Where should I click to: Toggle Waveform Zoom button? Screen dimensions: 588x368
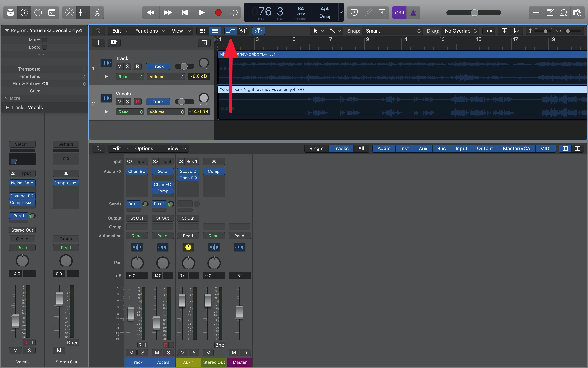click(489, 31)
